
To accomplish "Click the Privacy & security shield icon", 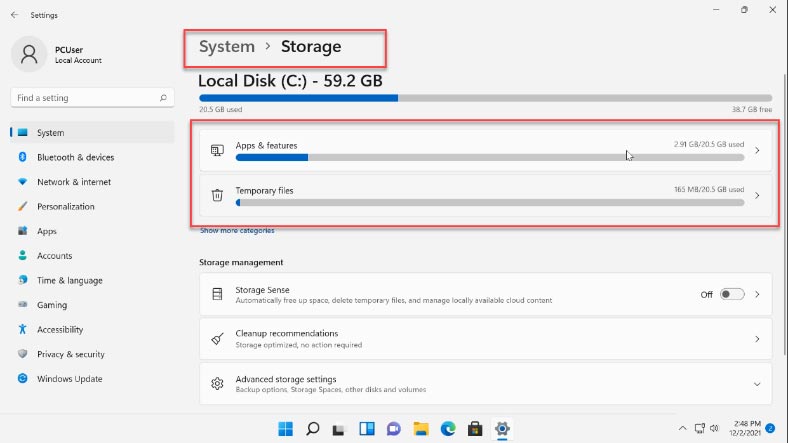I will (22, 354).
